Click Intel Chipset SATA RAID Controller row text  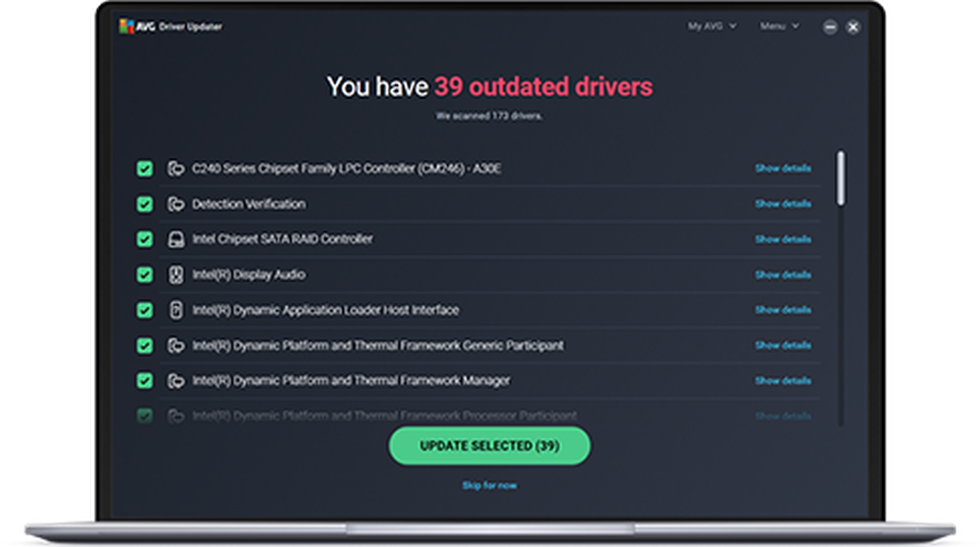click(282, 239)
